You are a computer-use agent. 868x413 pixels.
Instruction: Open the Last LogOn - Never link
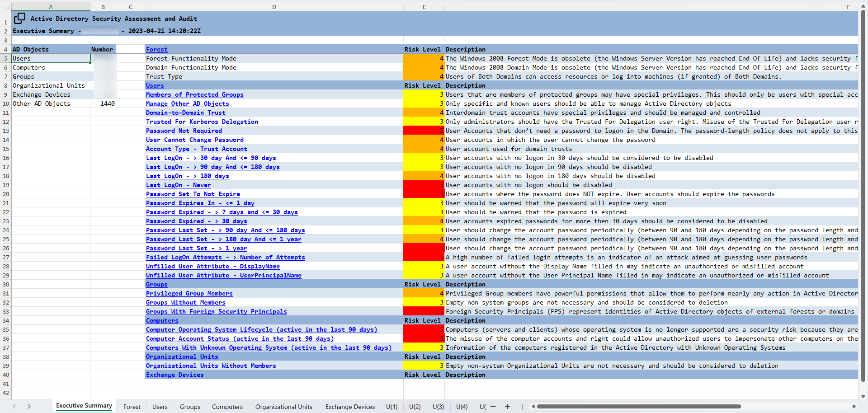(178, 185)
